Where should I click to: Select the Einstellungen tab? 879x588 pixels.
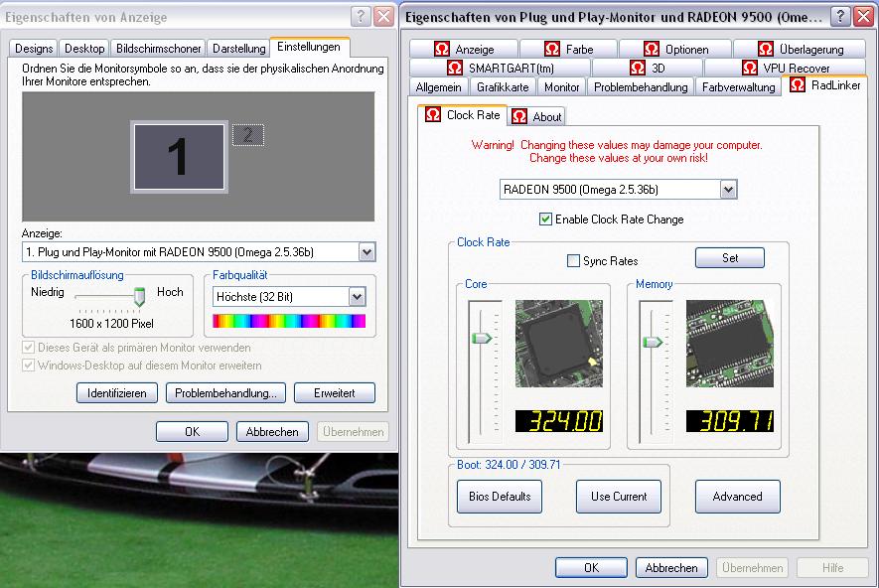[310, 47]
